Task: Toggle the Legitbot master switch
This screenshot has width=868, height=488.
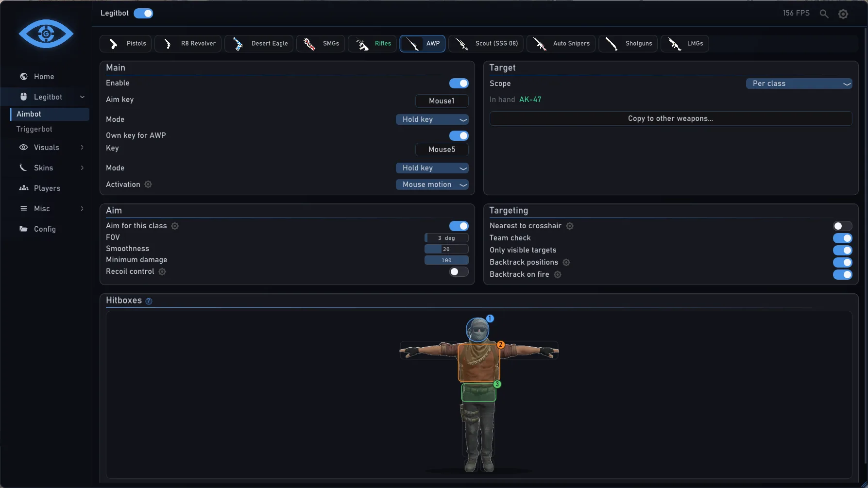Action: tap(143, 13)
